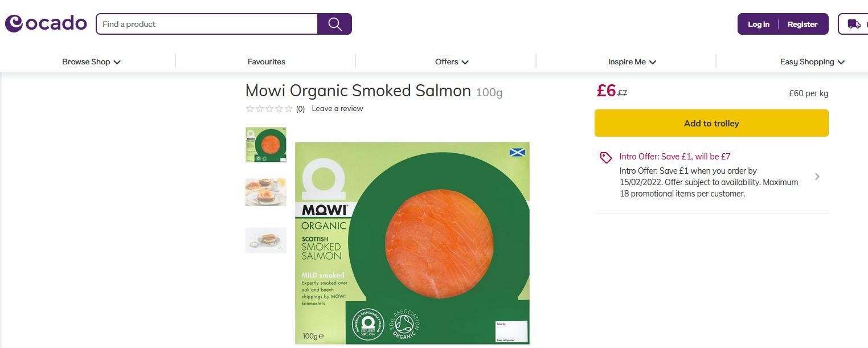Expand the Offers dropdown

coord(452,62)
